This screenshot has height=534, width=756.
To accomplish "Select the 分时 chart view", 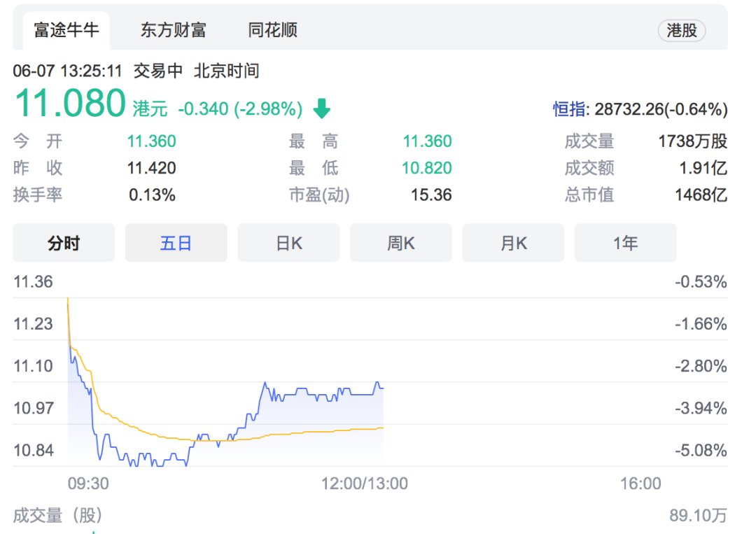I will (64, 243).
